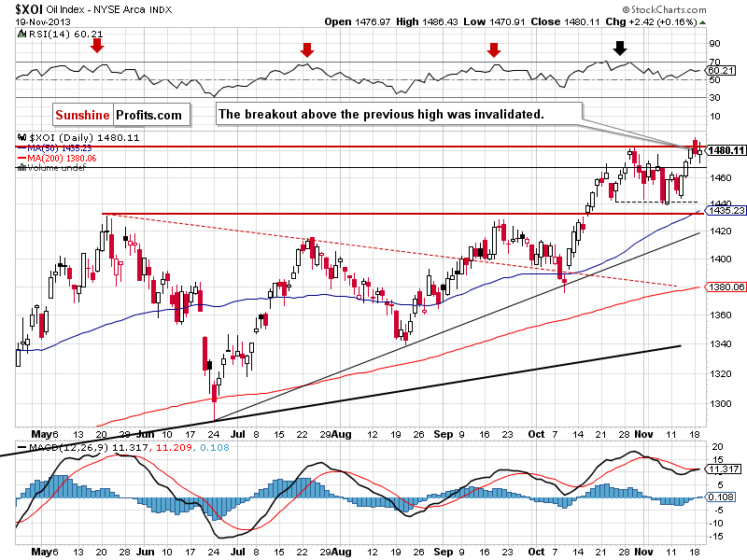Click the 19-Nov-2013 date label
The height and width of the screenshot is (560, 747).
coord(42,21)
